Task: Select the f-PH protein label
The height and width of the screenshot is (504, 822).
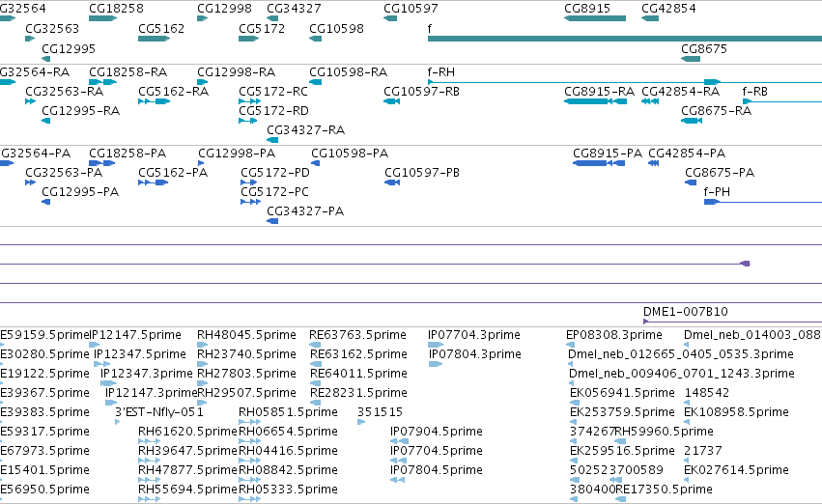Action: tap(717, 192)
